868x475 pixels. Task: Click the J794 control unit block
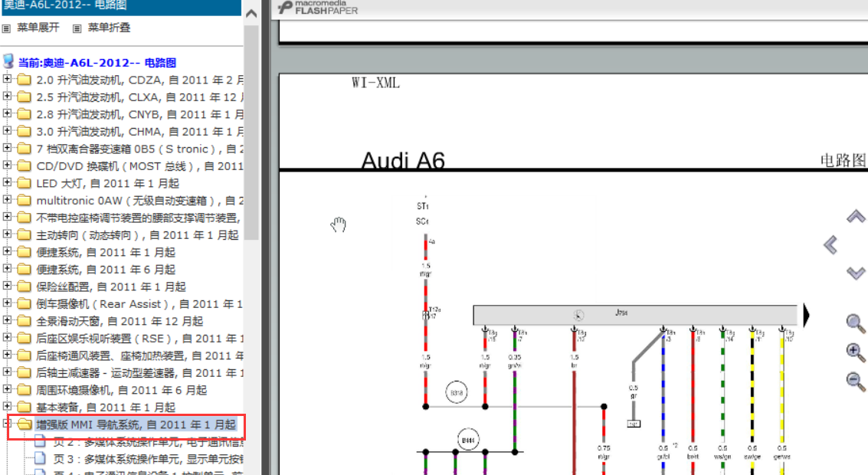(x=635, y=315)
